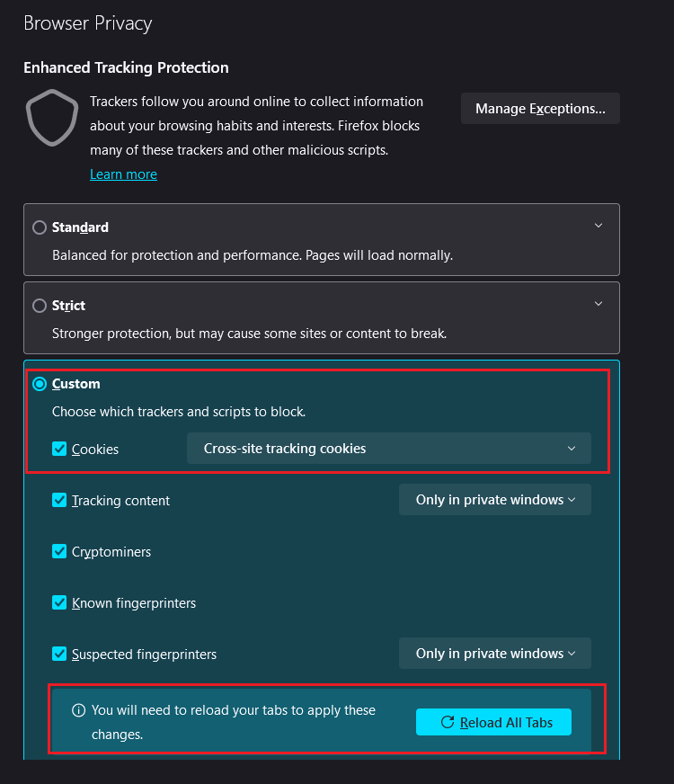Click the reload arrow icon in button
This screenshot has width=674, height=784.
click(x=448, y=722)
